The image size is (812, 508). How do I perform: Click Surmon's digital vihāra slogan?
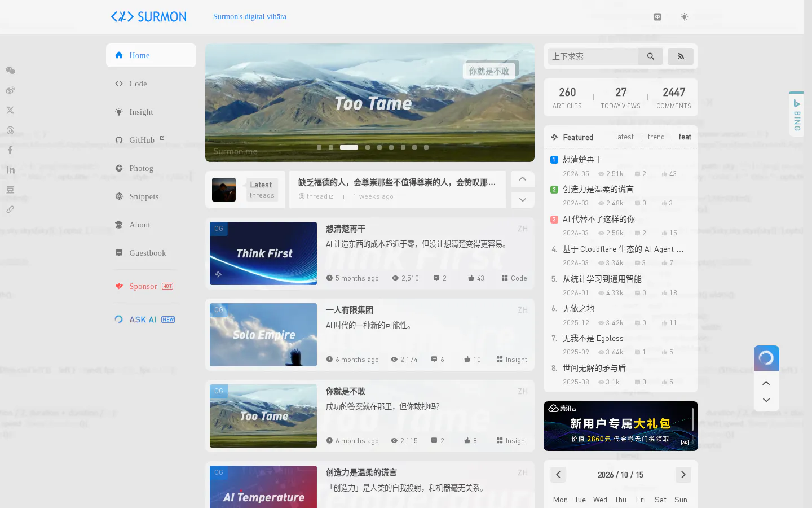pyautogui.click(x=250, y=17)
